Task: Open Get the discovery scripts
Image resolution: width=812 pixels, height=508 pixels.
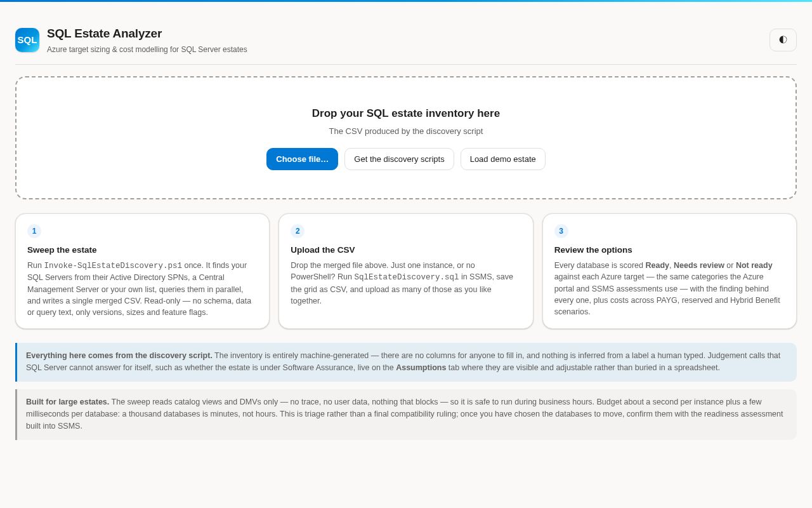Action: [399, 159]
